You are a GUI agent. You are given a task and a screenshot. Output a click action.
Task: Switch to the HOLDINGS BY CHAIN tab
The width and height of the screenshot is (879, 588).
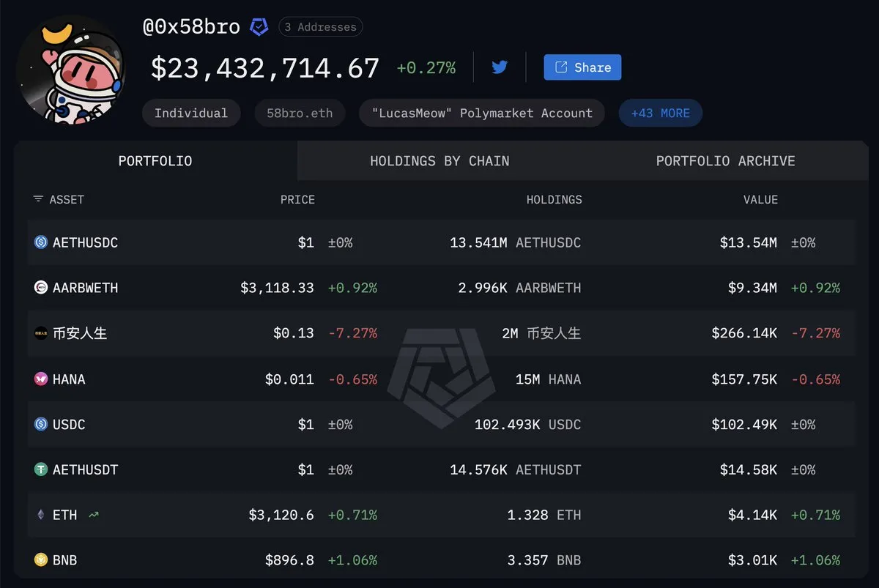[x=439, y=161]
